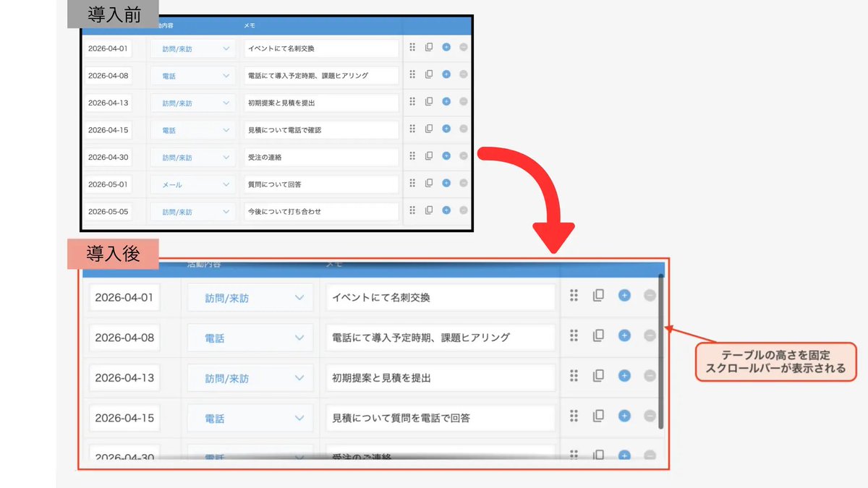Click the drag handle icon on the 2026-04-01 row
The width and height of the screenshot is (868, 488).
tap(412, 46)
